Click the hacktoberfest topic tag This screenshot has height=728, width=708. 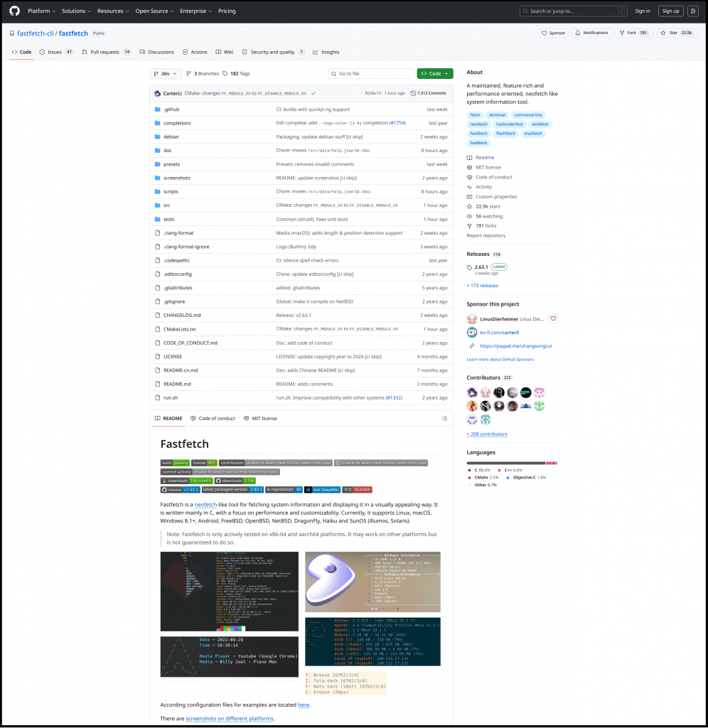[x=509, y=124]
